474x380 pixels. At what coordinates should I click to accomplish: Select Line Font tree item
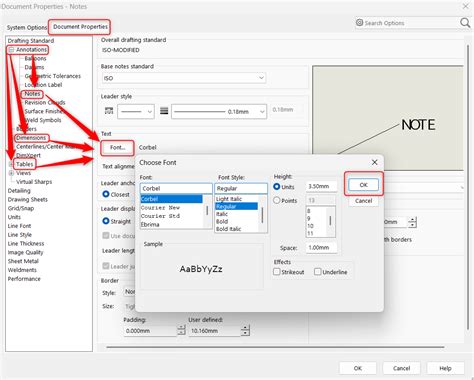click(19, 226)
